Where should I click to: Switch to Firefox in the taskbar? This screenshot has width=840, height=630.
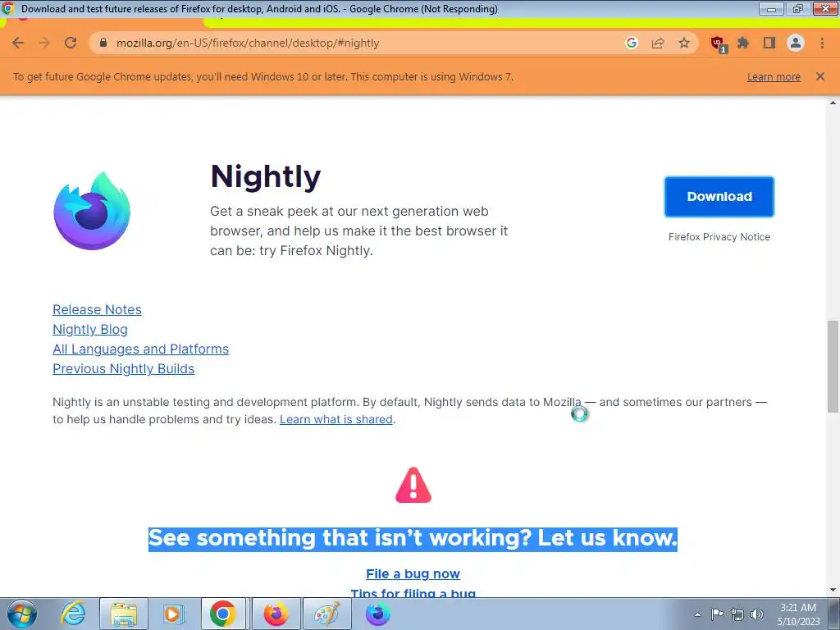coord(276,614)
